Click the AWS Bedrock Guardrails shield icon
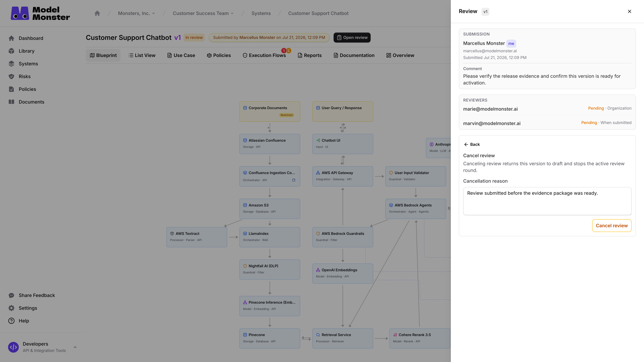Image resolution: width=644 pixels, height=362 pixels. 318,234
